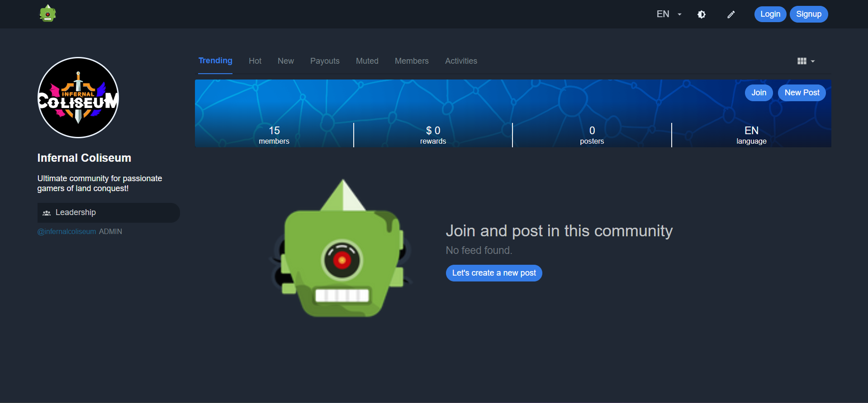Click Let's create a new post

[x=494, y=273]
